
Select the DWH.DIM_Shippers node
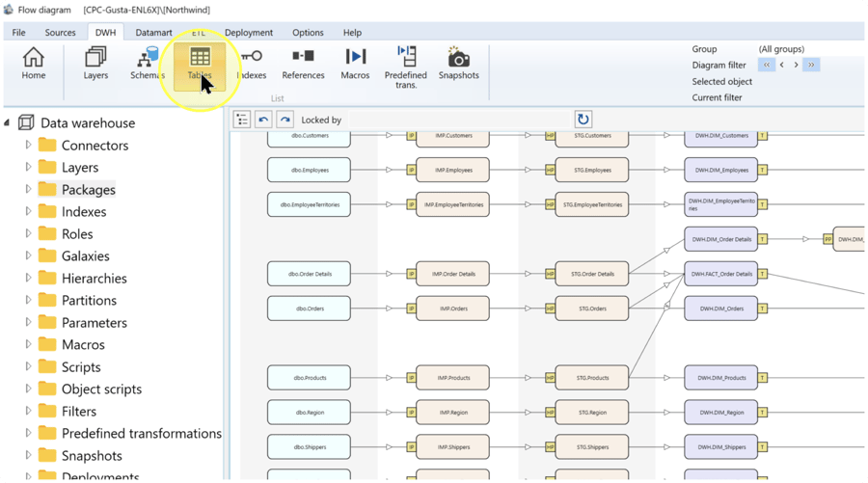(x=720, y=446)
